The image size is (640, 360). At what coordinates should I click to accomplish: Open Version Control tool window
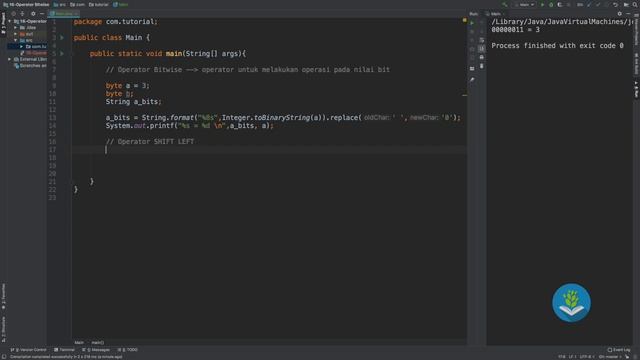coord(29,350)
